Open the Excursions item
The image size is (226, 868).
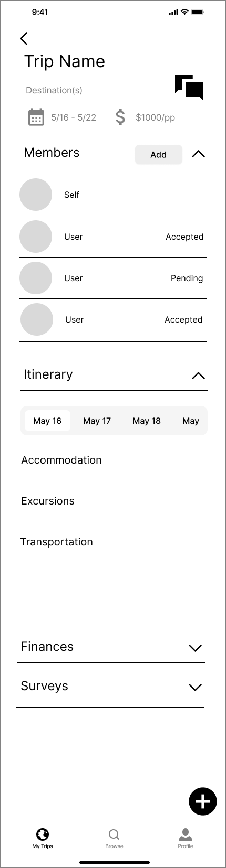coord(48,501)
